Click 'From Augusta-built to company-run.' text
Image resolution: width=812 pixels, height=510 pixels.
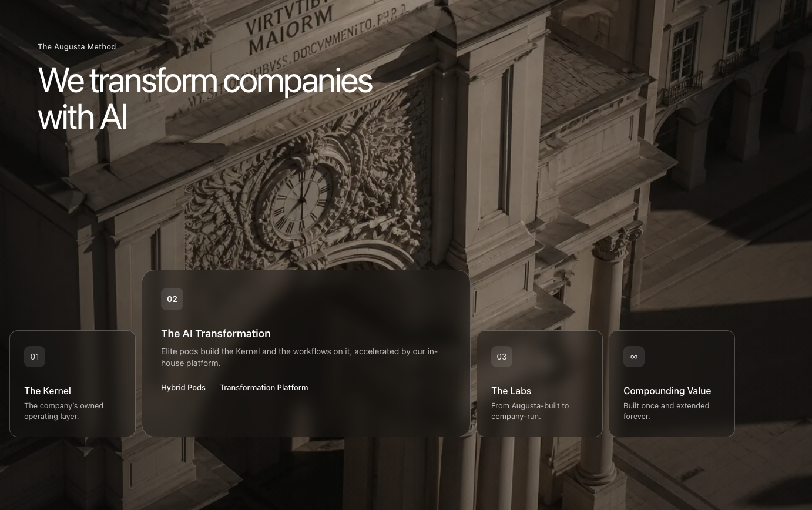tap(530, 411)
